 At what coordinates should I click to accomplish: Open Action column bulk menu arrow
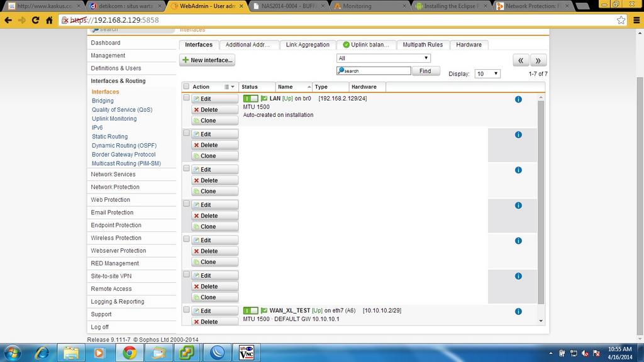tap(230, 87)
